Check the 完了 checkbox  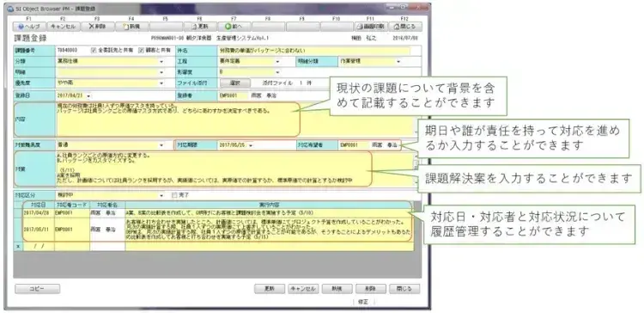click(174, 195)
